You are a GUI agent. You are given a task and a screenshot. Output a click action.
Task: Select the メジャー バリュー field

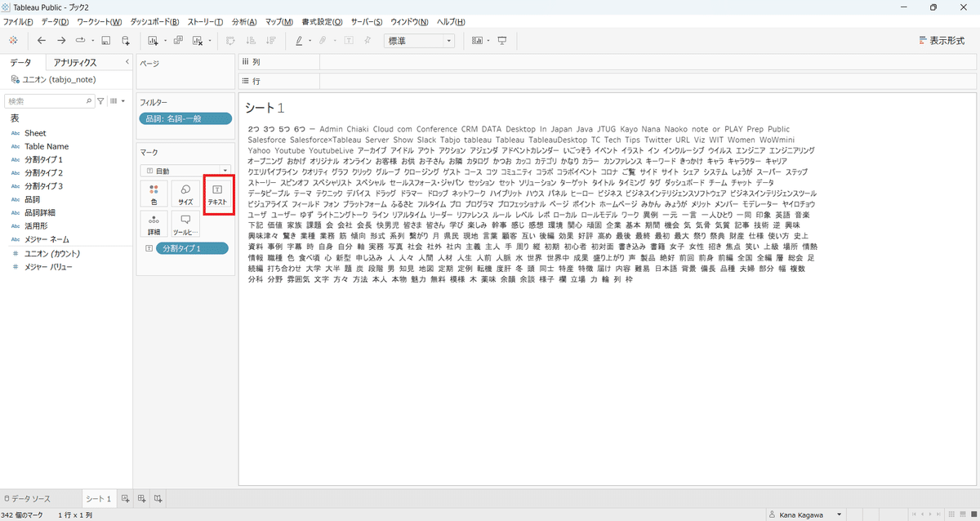pos(48,266)
